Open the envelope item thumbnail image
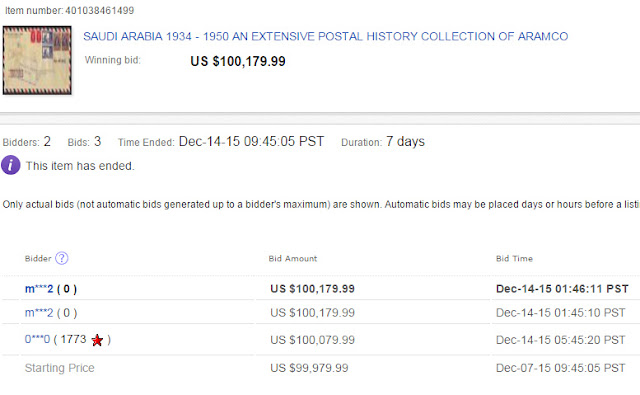 point(37,60)
